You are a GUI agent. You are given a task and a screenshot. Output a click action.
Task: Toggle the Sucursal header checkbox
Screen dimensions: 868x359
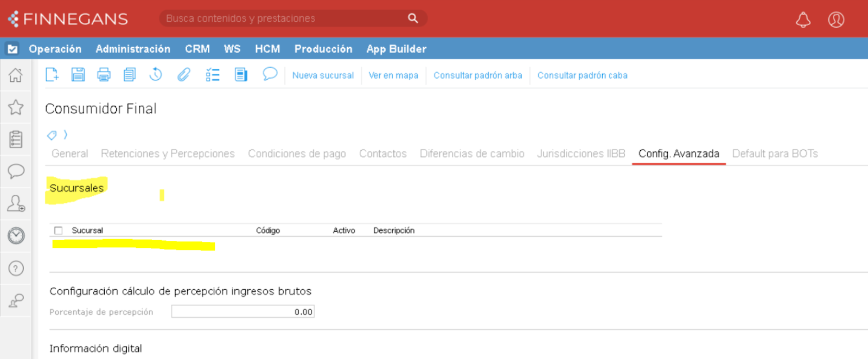click(x=59, y=230)
